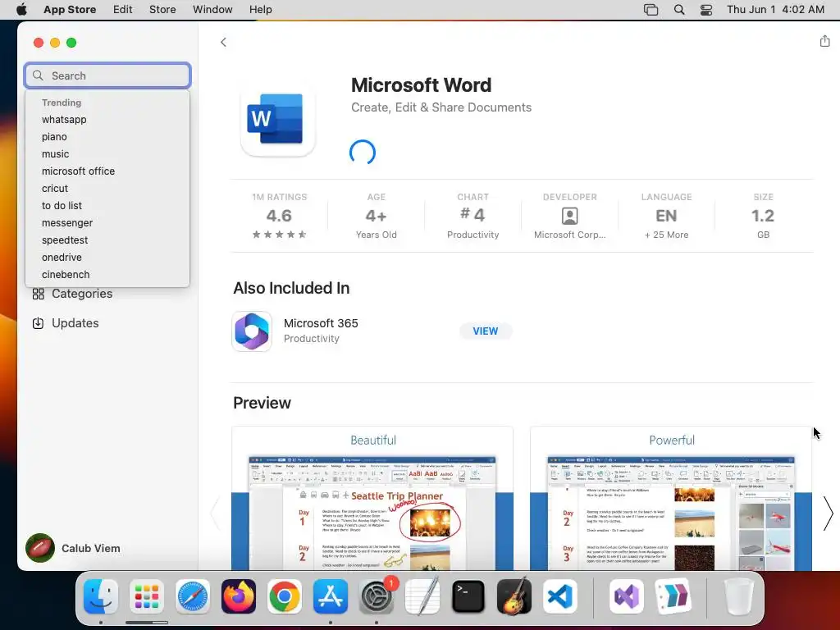Show next preview with right arrow
This screenshot has height=630, width=840.
pyautogui.click(x=829, y=514)
